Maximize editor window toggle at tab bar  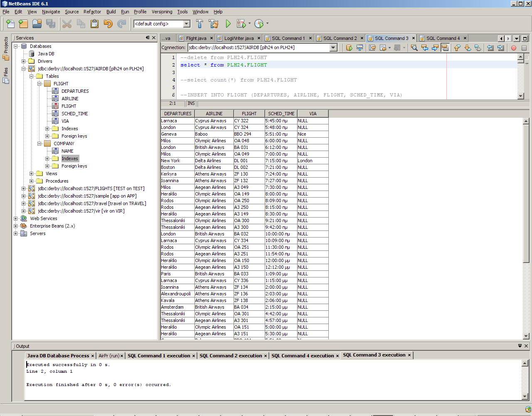coord(525,38)
